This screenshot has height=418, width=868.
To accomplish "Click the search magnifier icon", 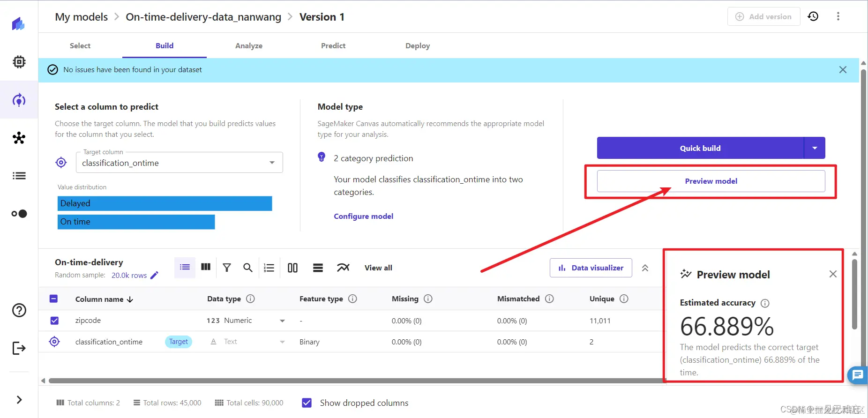I will coord(248,268).
